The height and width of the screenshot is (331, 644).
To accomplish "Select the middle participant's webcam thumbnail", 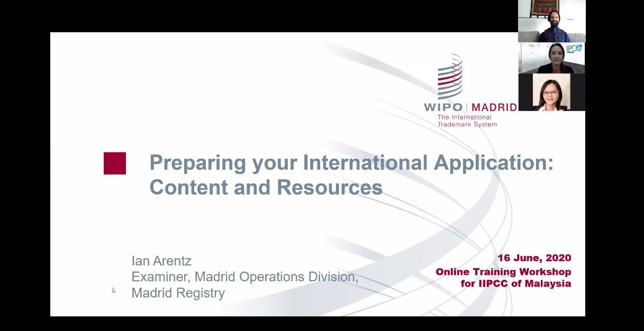I will [x=551, y=58].
